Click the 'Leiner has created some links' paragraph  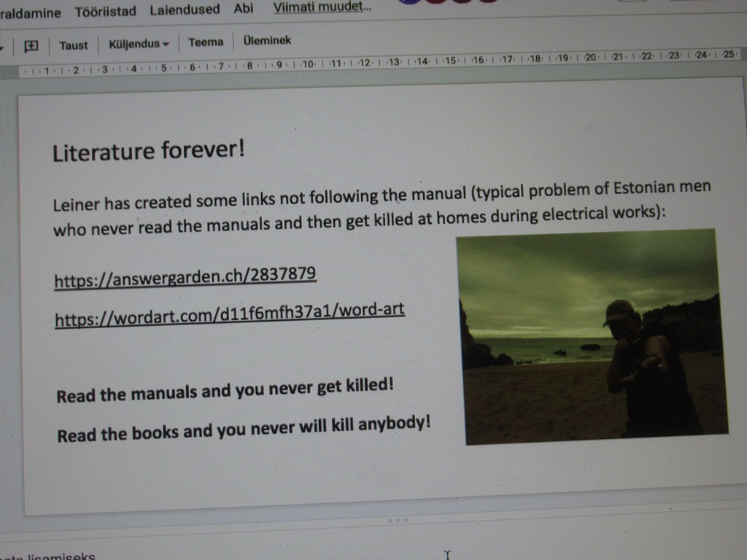point(382,209)
